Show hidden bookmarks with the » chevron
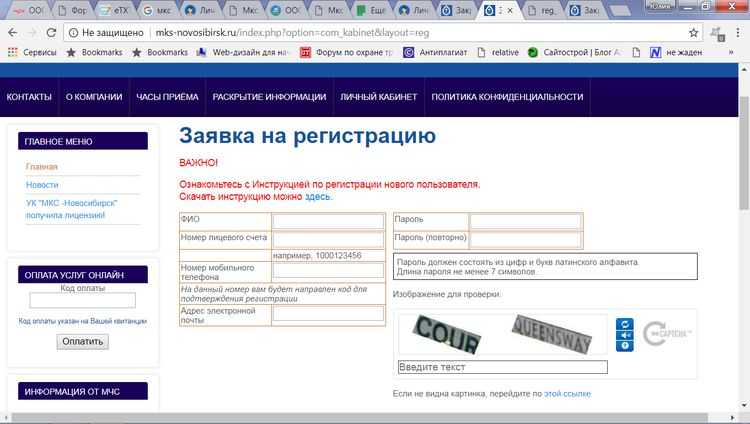 click(x=731, y=52)
